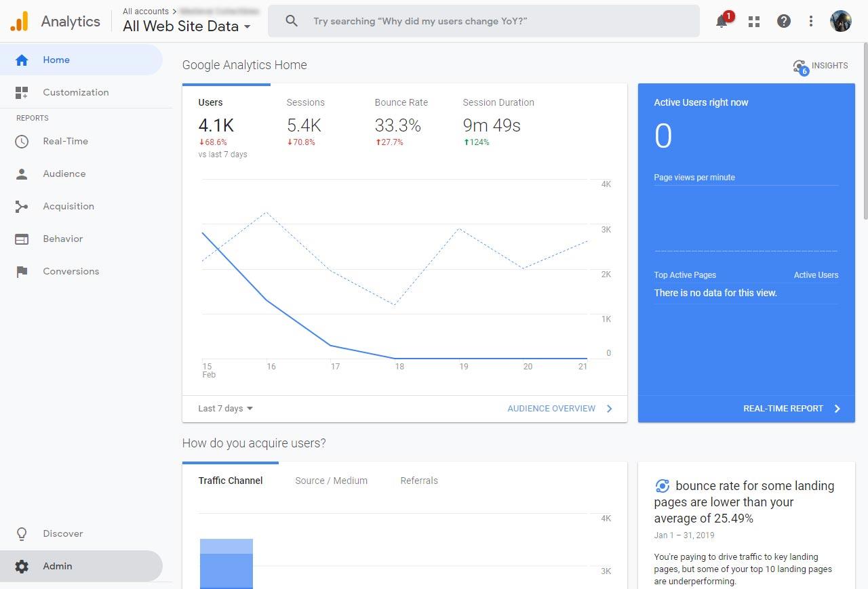Viewport: 868px width, 589px height.
Task: Click the 'vs last 7 days' comparison text
Action: click(x=222, y=155)
